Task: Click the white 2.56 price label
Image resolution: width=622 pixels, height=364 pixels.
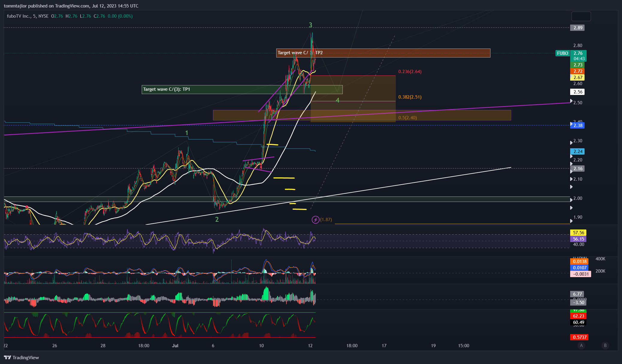Action: coord(577,92)
